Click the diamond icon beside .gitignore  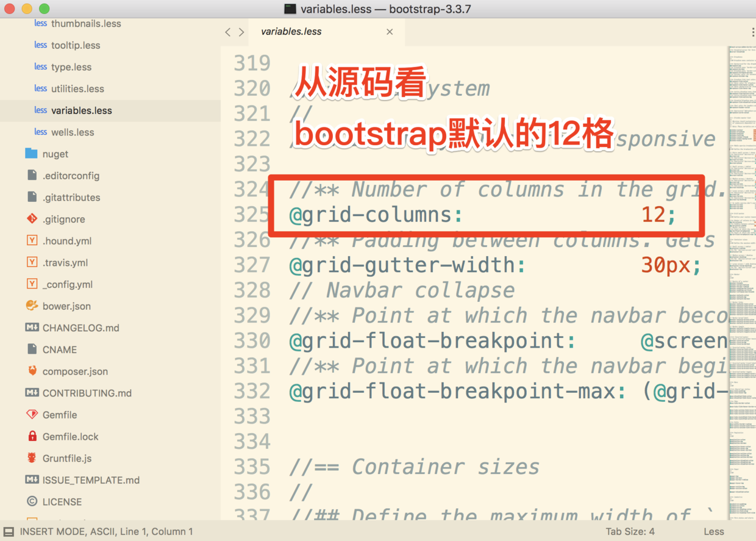(x=31, y=218)
